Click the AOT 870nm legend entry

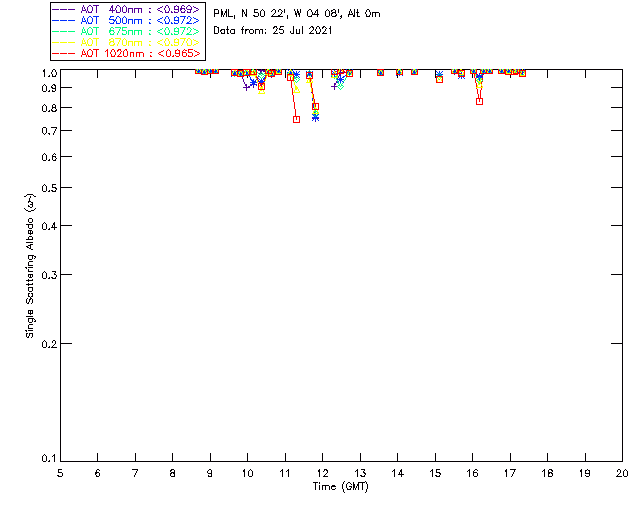tap(126, 42)
